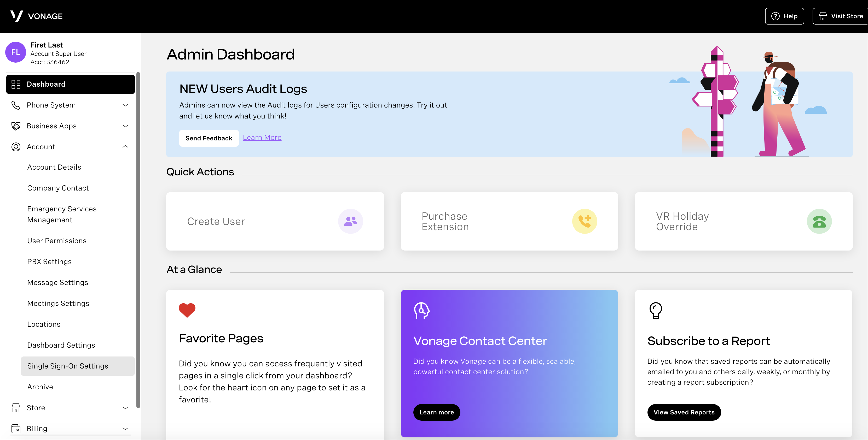Click the Purchase Extension phone icon
The image size is (868, 440).
click(584, 221)
